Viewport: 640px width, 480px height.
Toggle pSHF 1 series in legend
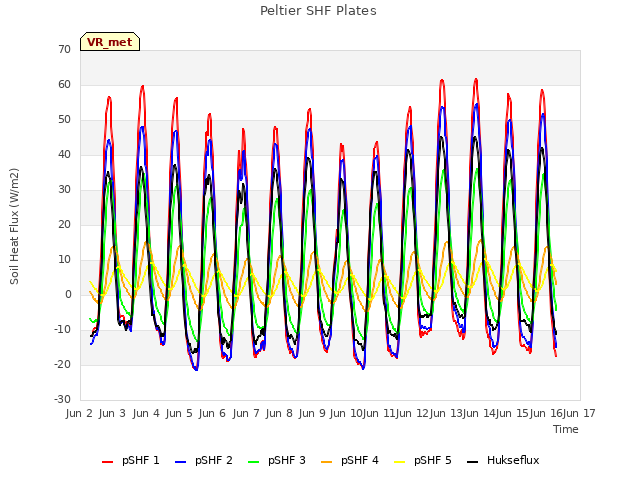pyautogui.click(x=131, y=460)
